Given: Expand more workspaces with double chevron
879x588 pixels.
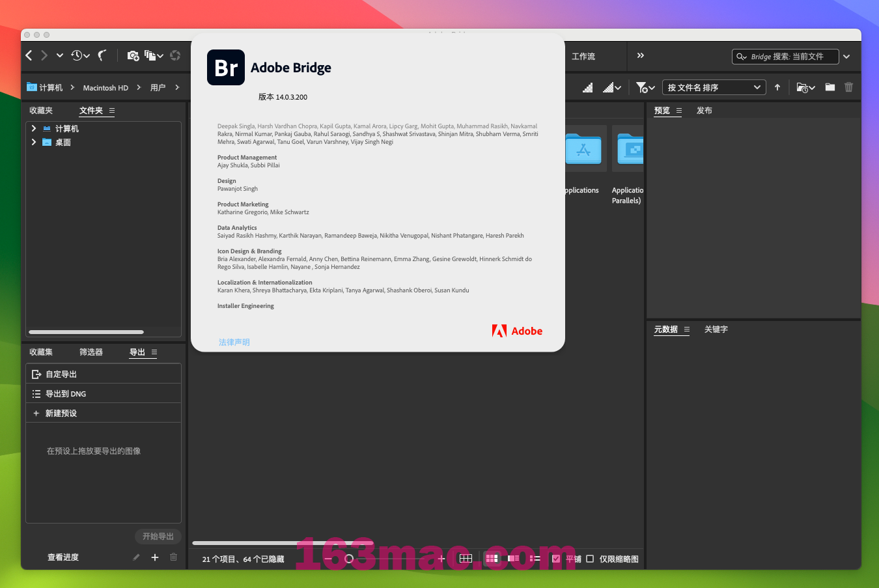Looking at the screenshot, I should [641, 55].
